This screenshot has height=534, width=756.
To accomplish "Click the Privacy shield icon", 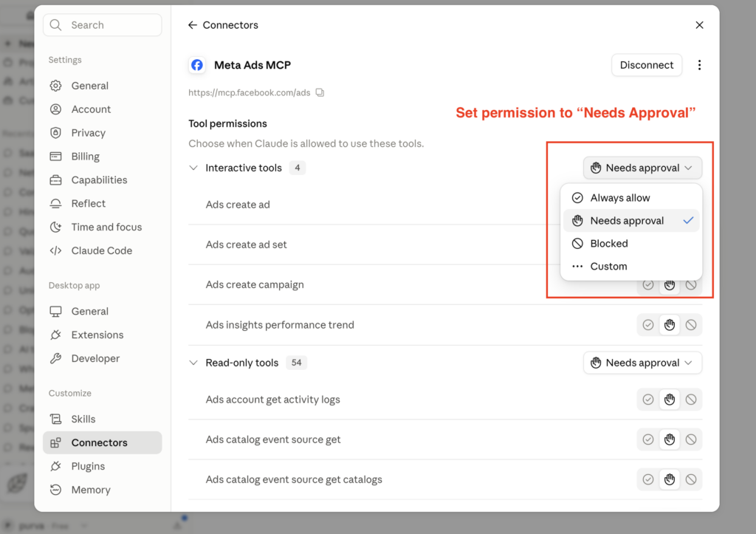I will coord(56,133).
